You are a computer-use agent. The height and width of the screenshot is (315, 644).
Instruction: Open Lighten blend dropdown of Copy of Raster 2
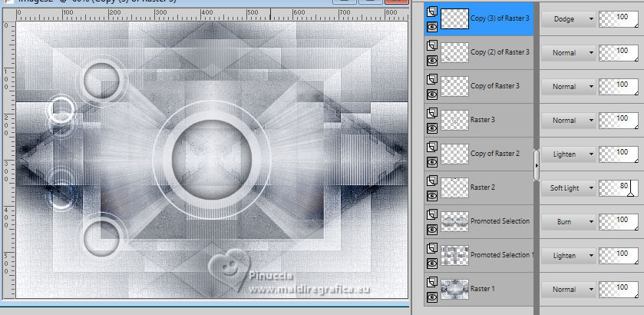point(569,154)
